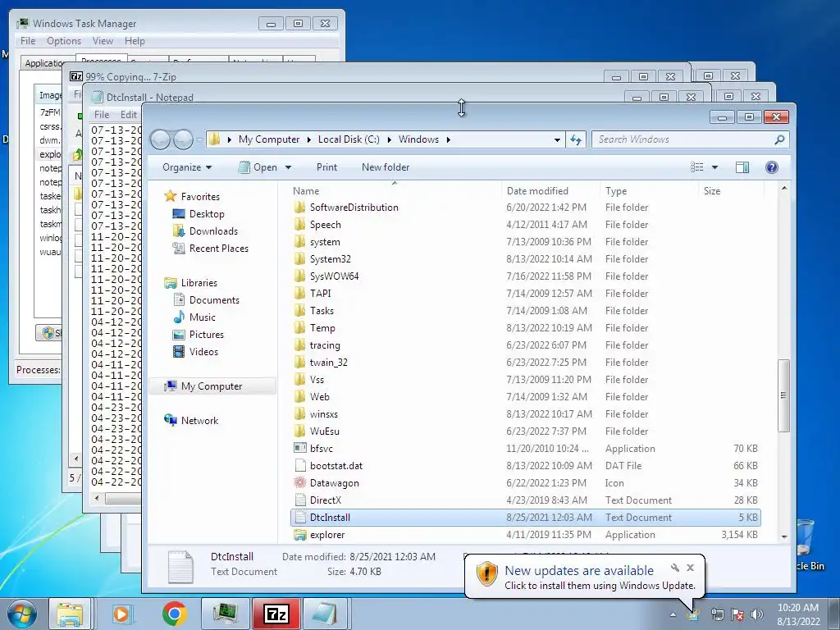Click the Windows Start orb
The width and height of the screenshot is (840, 630).
21,614
